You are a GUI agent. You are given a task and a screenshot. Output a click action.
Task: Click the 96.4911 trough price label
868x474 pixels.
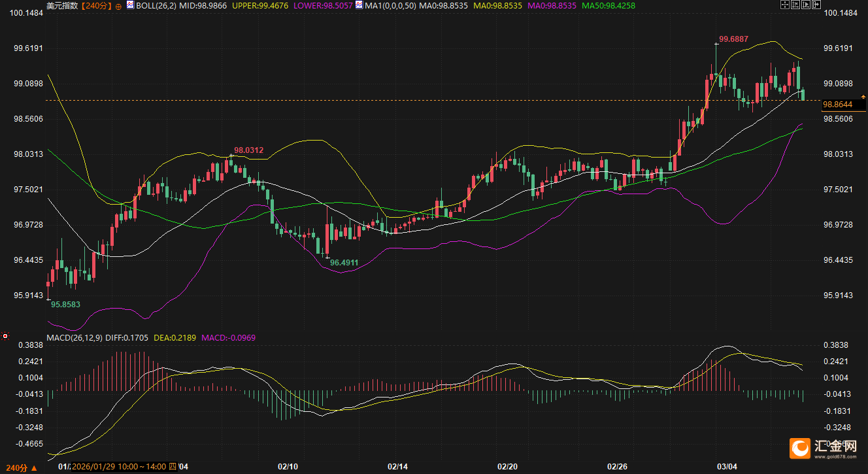point(344,262)
